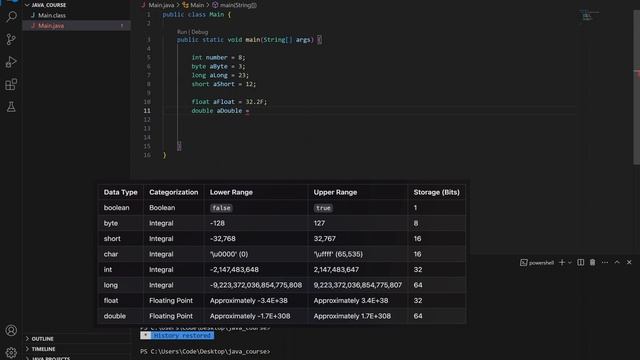This screenshot has width=640, height=360.
Task: Split the terminal panel
Action: tap(580, 262)
